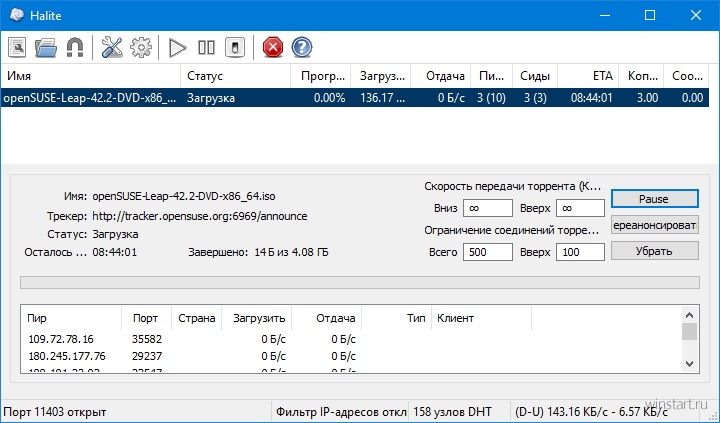Click the (D-U) transfer speed status entry
720x423 pixels.
(x=592, y=412)
